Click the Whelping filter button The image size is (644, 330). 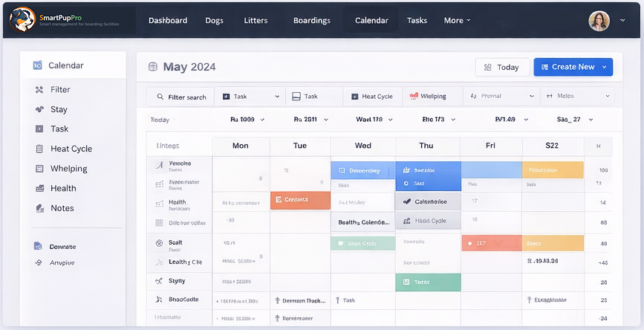click(432, 96)
